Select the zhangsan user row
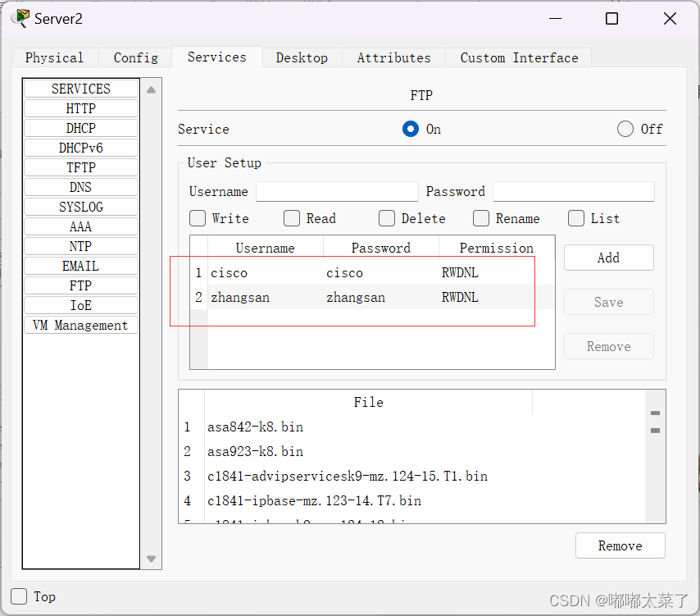Screen dimensions: 700x616 pos(372,297)
